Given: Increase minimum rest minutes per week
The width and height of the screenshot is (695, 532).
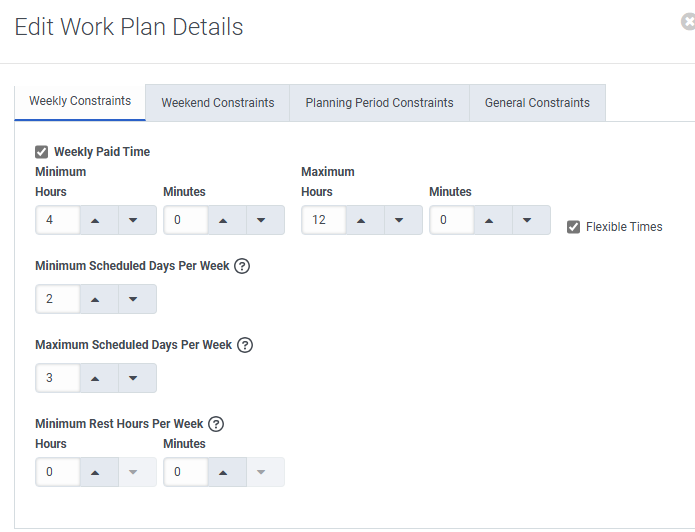Looking at the screenshot, I should coord(223,472).
